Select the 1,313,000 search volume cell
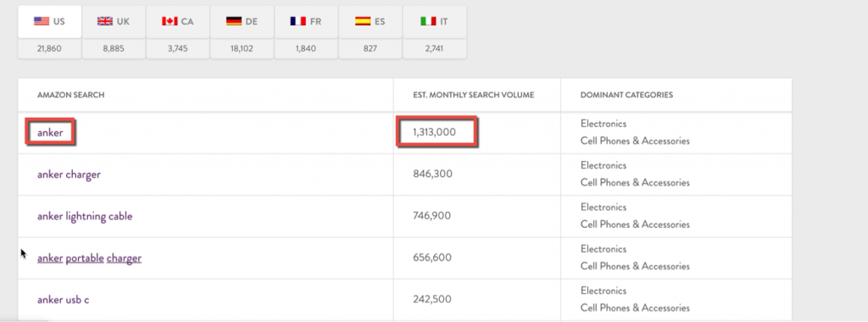Viewport: 868px width, 322px height. 437,133
